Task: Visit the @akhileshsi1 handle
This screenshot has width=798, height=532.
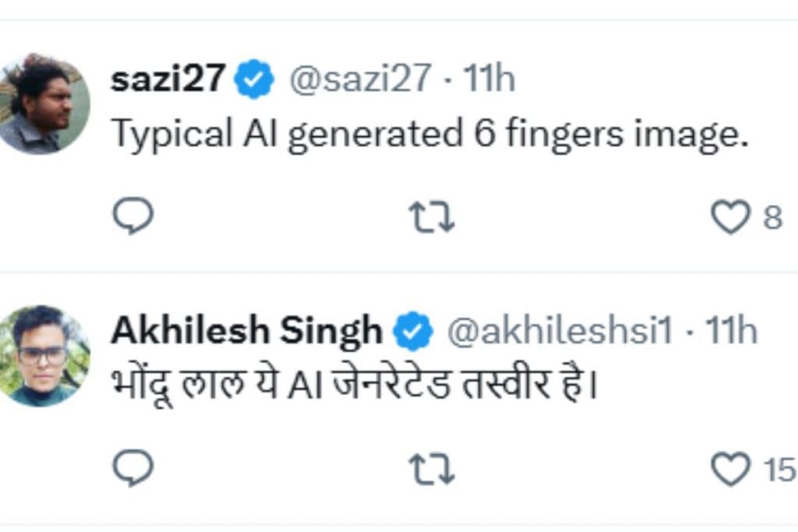Action: 558,332
